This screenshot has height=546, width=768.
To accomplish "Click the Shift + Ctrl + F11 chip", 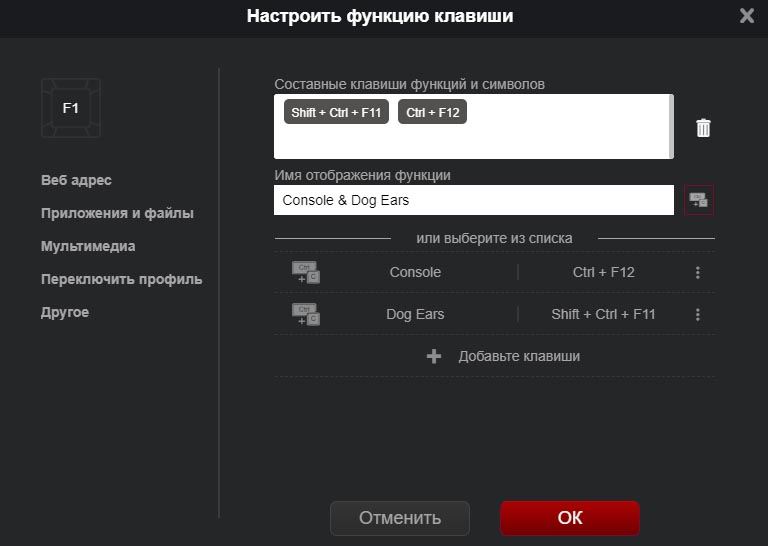I will pos(336,112).
